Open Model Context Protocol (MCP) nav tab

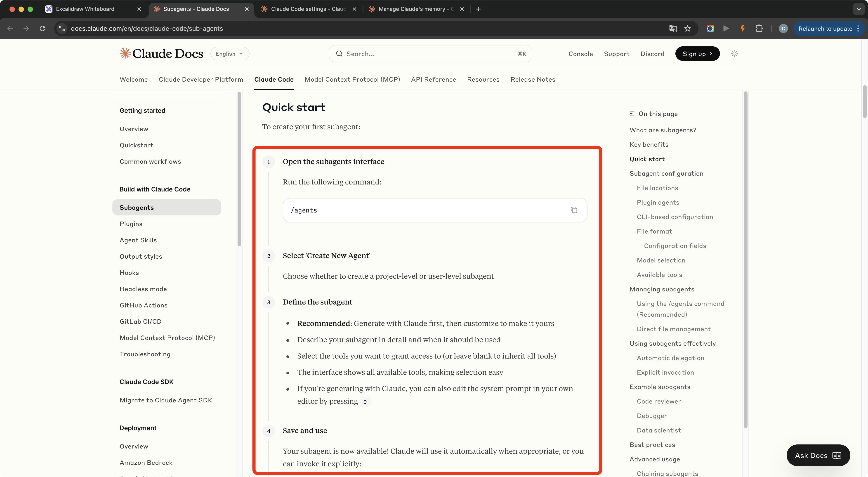pyautogui.click(x=352, y=80)
